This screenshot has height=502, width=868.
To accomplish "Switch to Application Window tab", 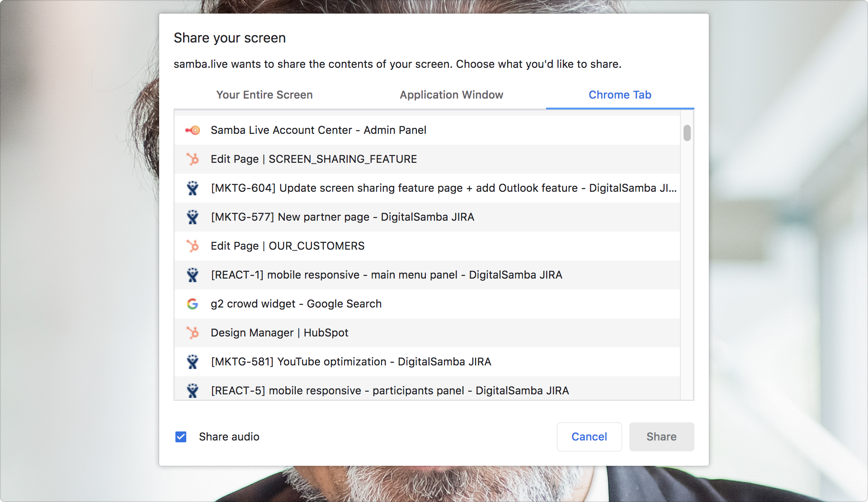I will pyautogui.click(x=451, y=95).
